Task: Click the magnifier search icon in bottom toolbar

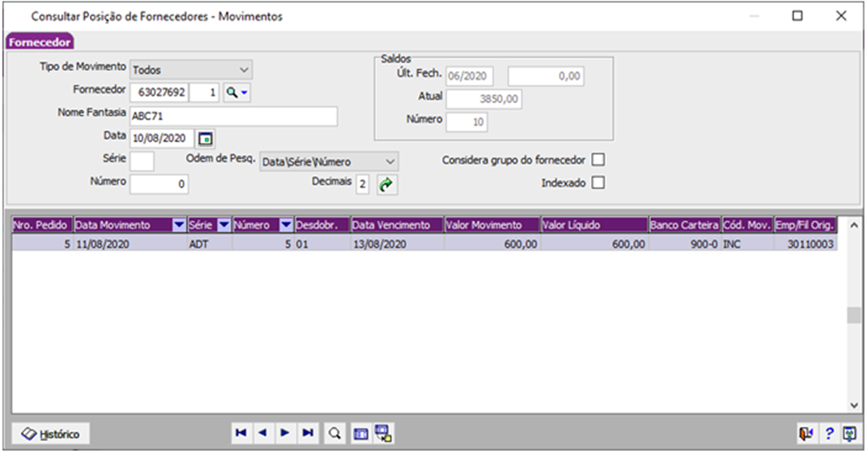Action: 334,433
